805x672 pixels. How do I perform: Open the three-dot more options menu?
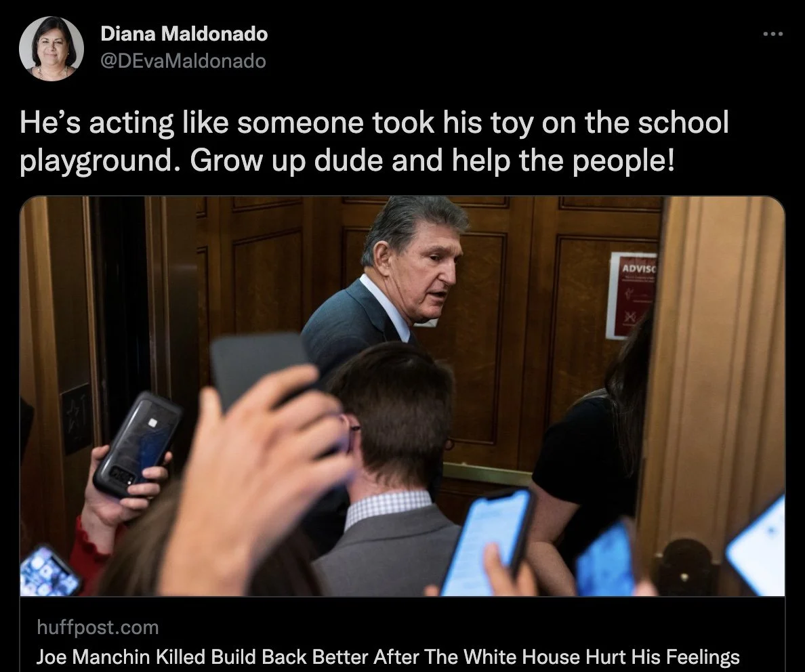point(772,34)
